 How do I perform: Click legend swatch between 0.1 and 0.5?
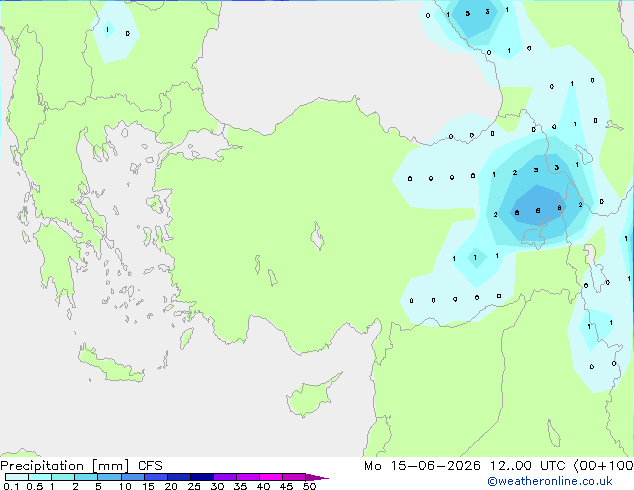[17, 477]
